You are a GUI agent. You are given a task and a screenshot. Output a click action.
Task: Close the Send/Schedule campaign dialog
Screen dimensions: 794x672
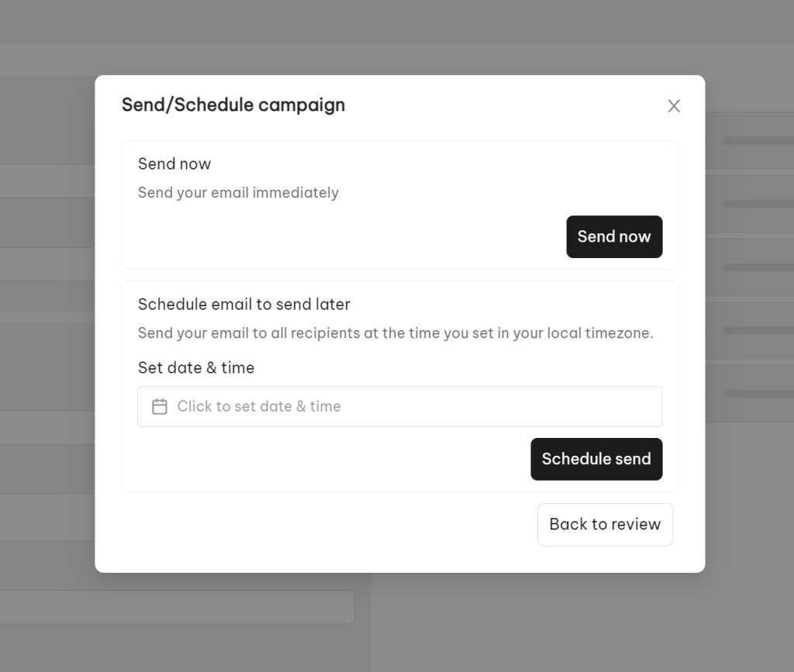(x=674, y=105)
